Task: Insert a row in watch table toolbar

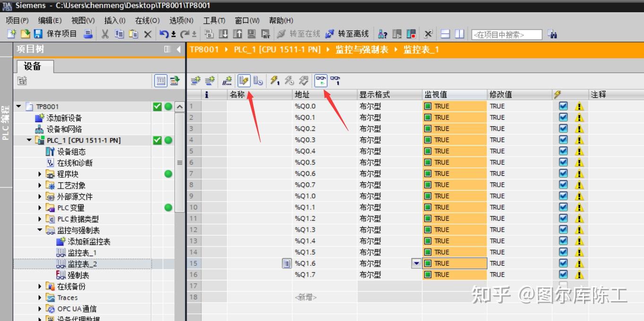Action: tap(195, 80)
